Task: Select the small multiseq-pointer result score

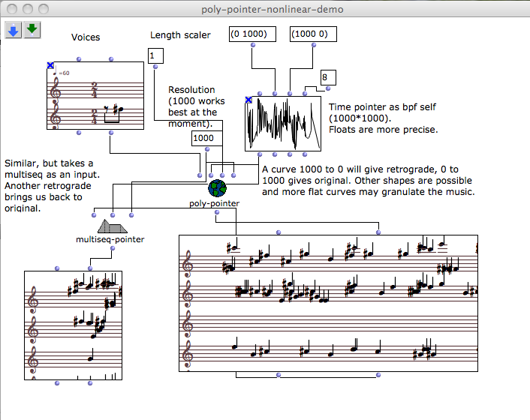Action: coord(73,325)
